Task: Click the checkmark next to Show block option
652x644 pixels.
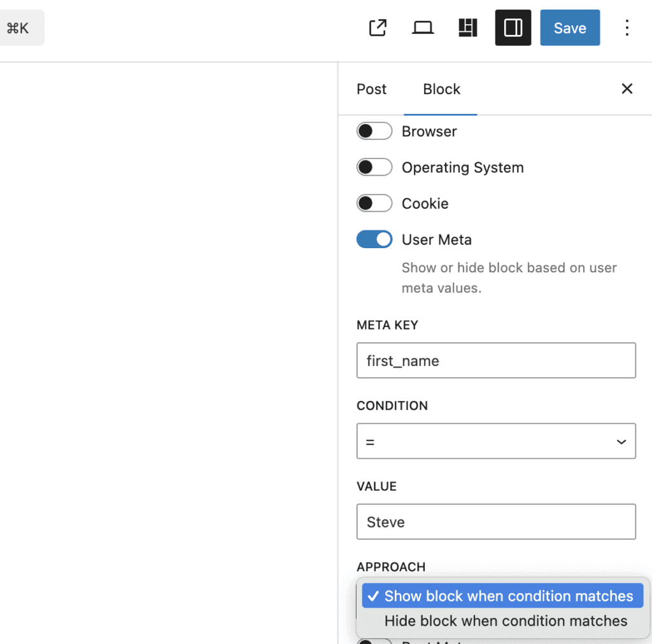Action: point(374,596)
